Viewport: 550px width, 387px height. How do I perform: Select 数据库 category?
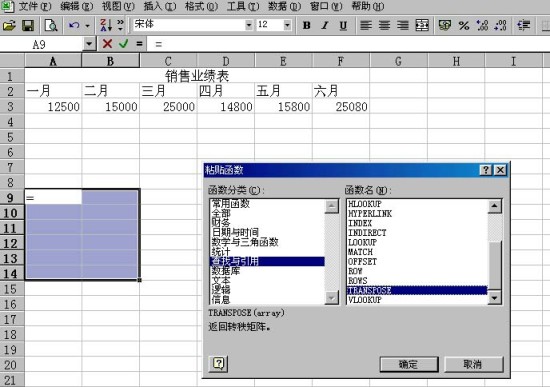coord(226,271)
